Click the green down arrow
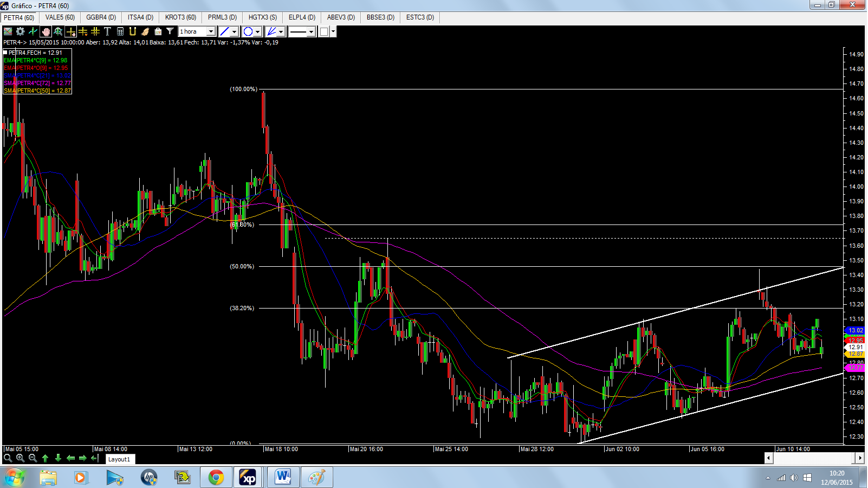Image resolution: width=868 pixels, height=488 pixels. coord(58,458)
